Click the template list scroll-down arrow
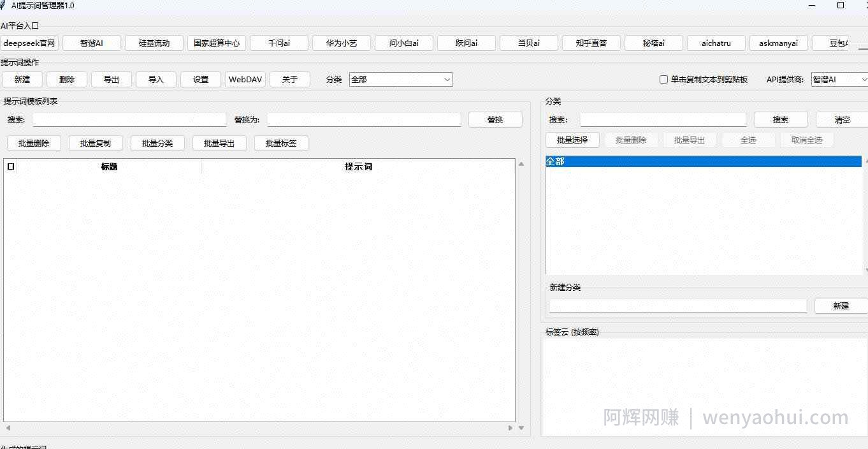 coord(521,428)
